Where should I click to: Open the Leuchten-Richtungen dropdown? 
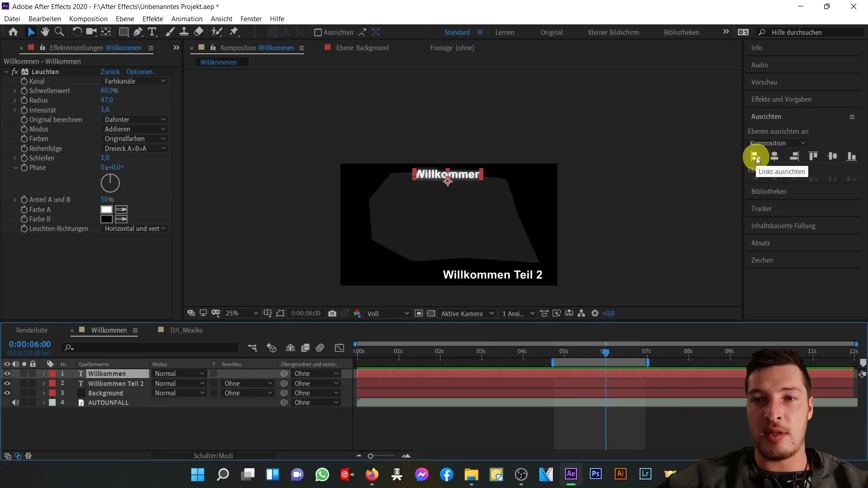pos(134,229)
